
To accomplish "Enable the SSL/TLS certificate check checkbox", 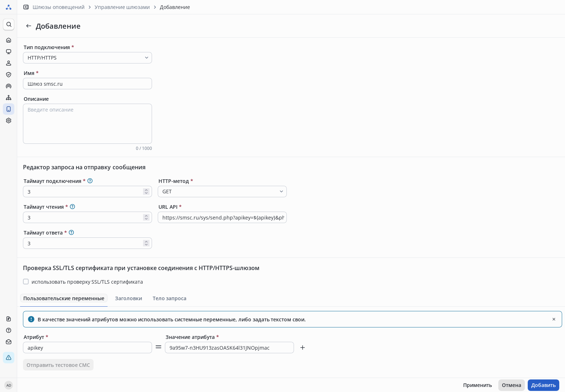I will (26, 282).
